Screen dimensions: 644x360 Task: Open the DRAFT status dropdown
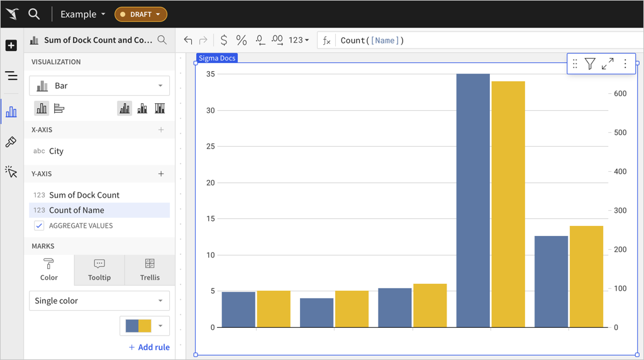tap(141, 14)
